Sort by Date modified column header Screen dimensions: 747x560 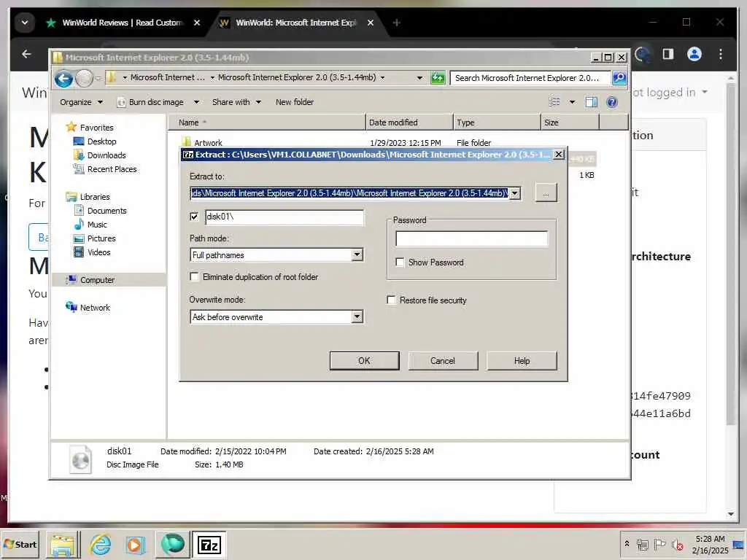pos(409,122)
